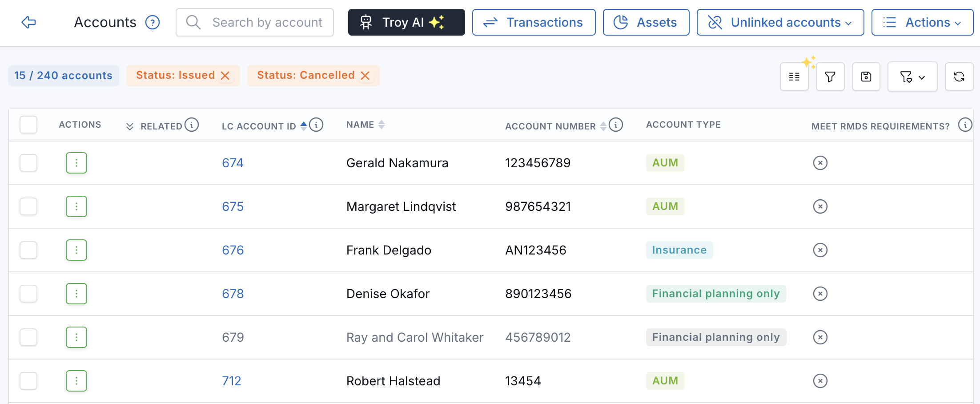Open account 712 link
Screen dimensions: 980x404
click(232, 381)
